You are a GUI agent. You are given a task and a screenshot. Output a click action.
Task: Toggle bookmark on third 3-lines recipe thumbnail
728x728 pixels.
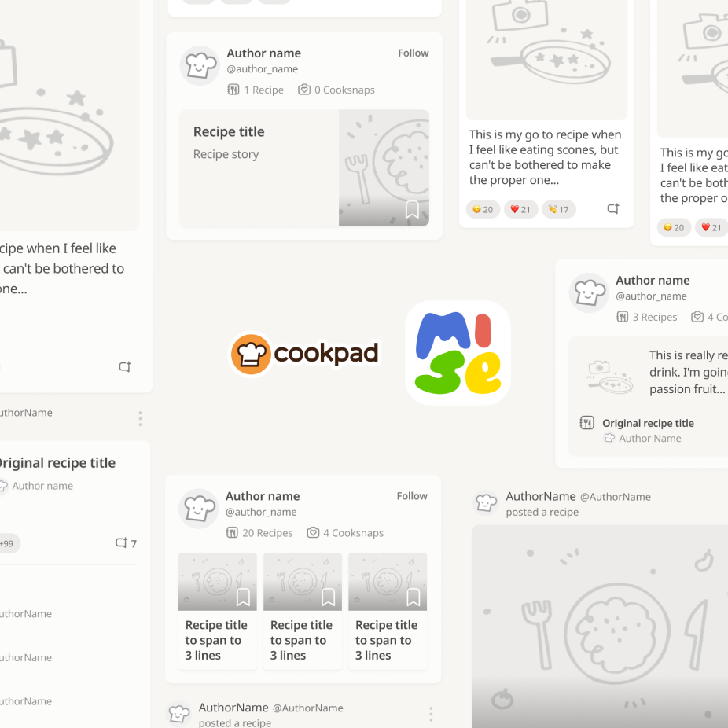(x=414, y=597)
